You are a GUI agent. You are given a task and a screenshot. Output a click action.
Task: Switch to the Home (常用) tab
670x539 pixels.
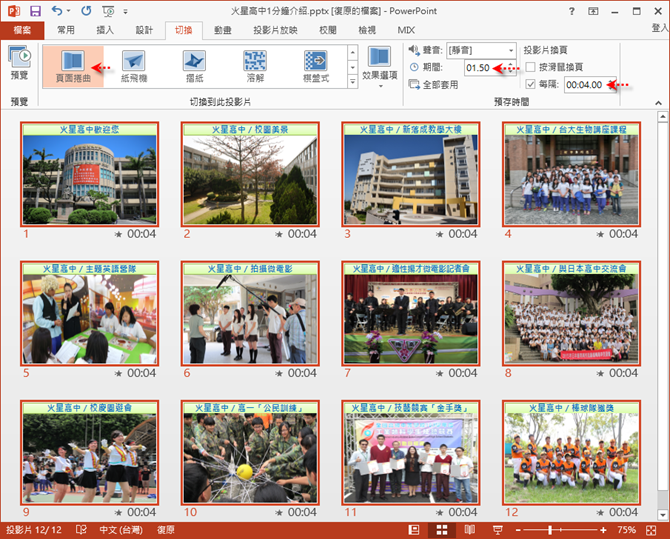click(x=66, y=30)
